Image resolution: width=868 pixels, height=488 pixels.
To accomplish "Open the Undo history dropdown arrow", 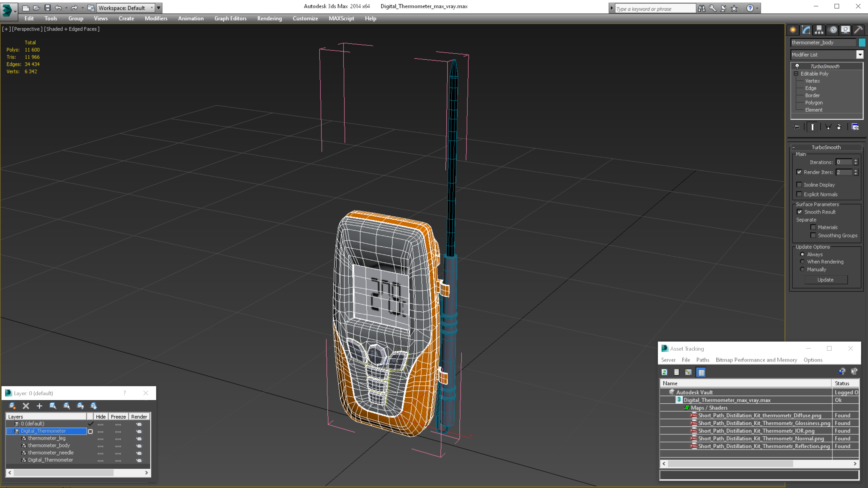I will pos(66,8).
